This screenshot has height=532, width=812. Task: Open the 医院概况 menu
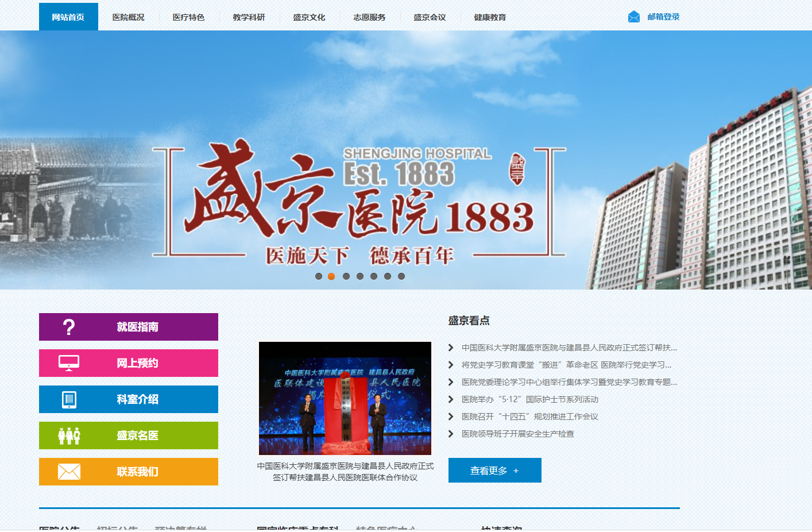pos(129,17)
